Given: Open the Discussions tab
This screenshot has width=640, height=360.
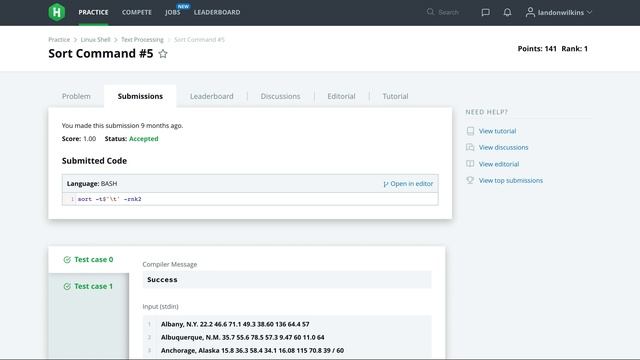Looking at the screenshot, I should pyautogui.click(x=280, y=96).
